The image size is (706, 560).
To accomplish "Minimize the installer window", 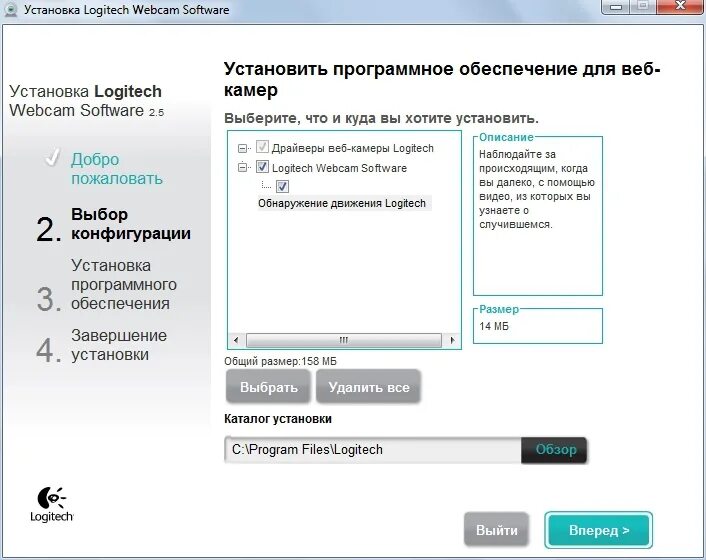I will (616, 7).
